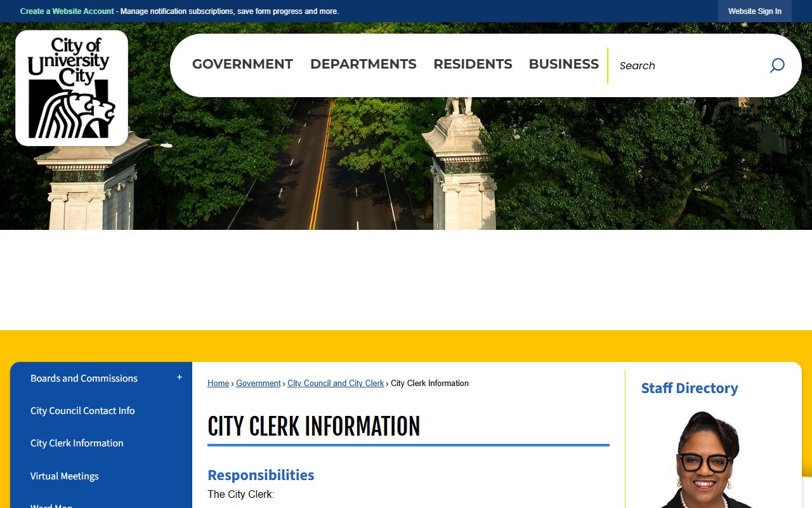Click 'City Clerk Information' breadcrumb text
Viewport: 812px width, 508px height.
tap(429, 384)
